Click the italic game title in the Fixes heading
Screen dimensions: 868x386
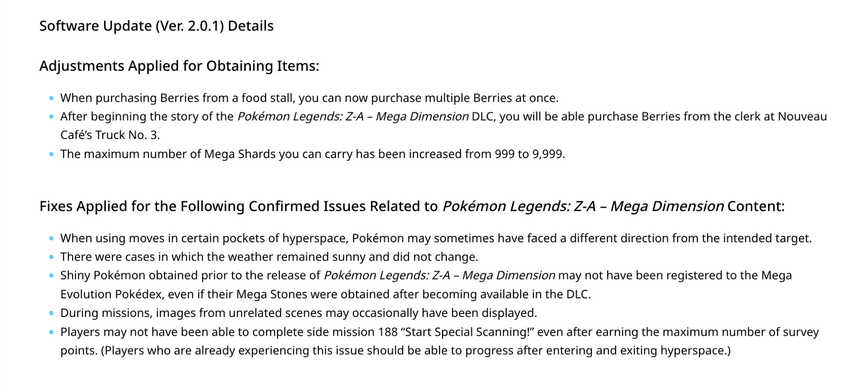click(583, 206)
